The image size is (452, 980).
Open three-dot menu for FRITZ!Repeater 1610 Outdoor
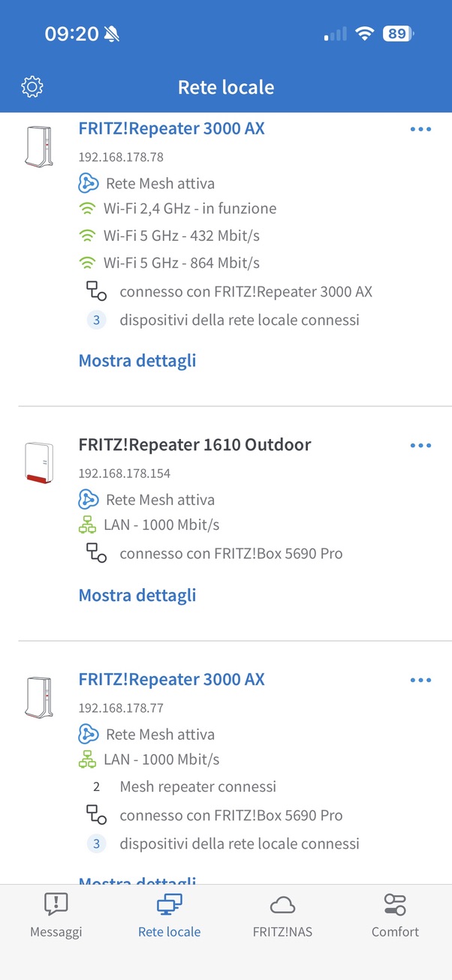420,446
